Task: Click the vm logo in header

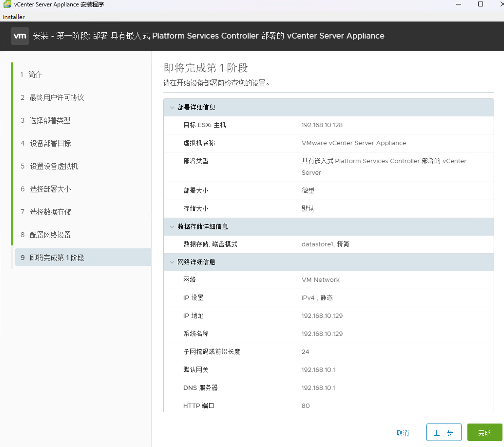Action: coord(20,36)
